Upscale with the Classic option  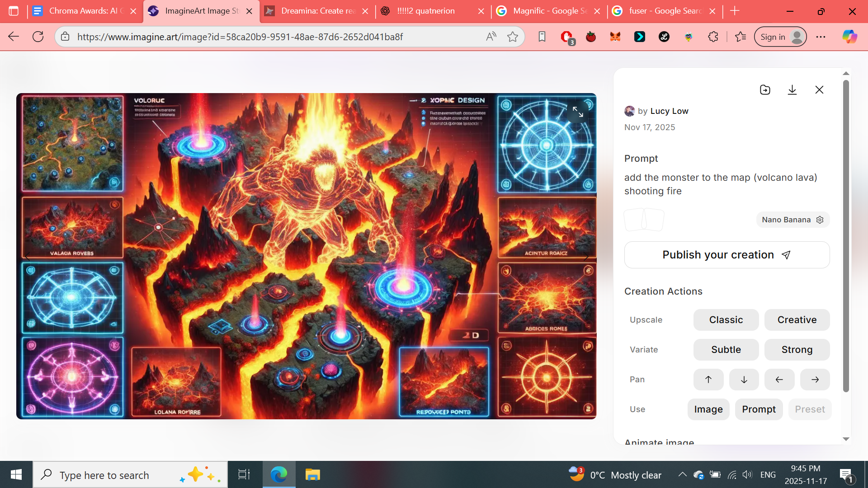726,320
